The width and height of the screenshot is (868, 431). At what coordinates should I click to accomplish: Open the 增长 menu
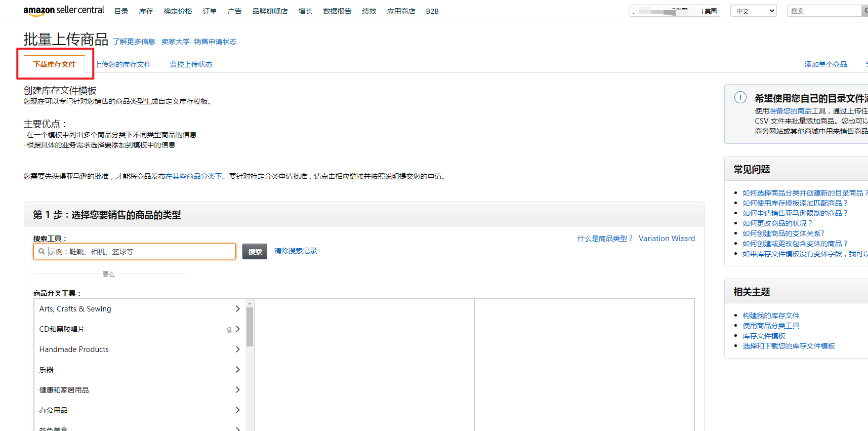(x=305, y=11)
